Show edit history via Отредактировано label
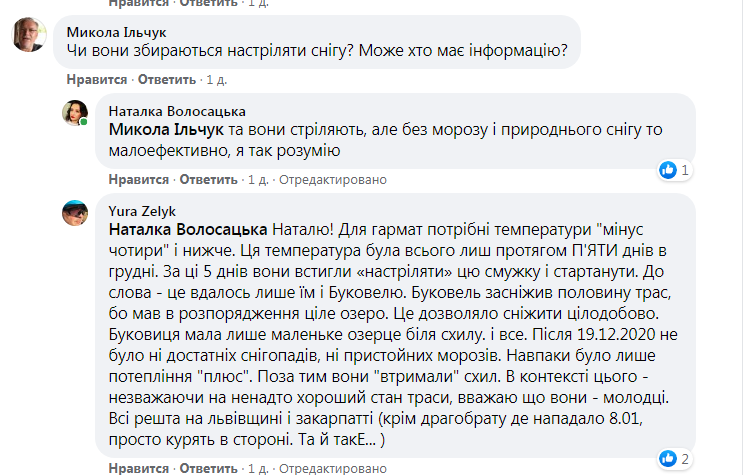Image resolution: width=743 pixels, height=475 pixels. tap(331, 180)
